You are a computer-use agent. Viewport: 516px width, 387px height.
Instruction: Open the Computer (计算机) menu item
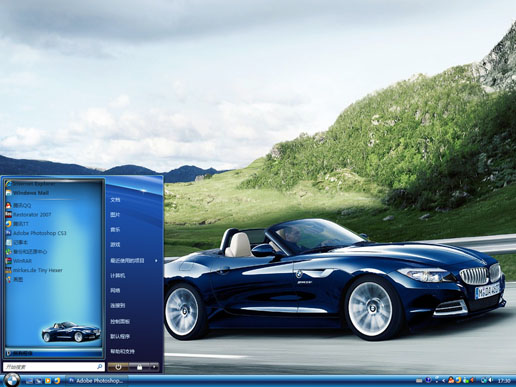118,276
